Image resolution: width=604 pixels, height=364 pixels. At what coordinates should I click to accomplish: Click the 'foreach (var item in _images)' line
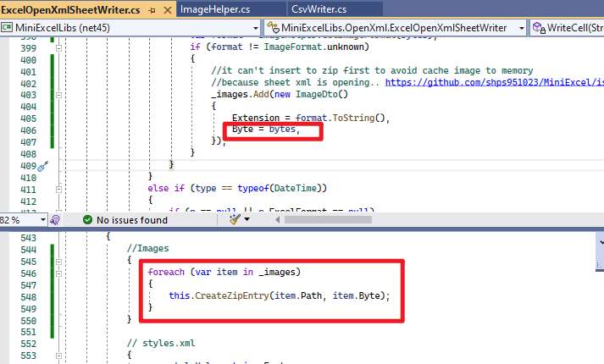click(224, 272)
